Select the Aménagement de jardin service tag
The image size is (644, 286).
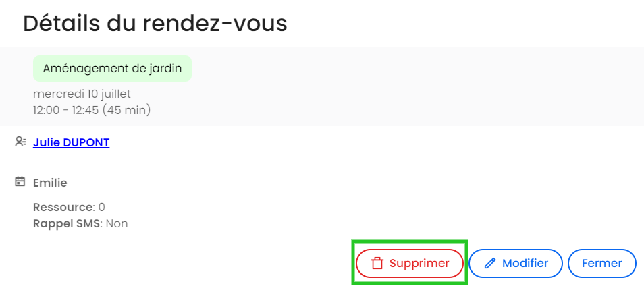click(x=112, y=69)
